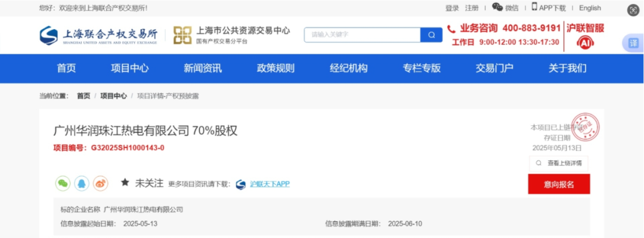
Task: Switch the site language to English
Action: 590,8
